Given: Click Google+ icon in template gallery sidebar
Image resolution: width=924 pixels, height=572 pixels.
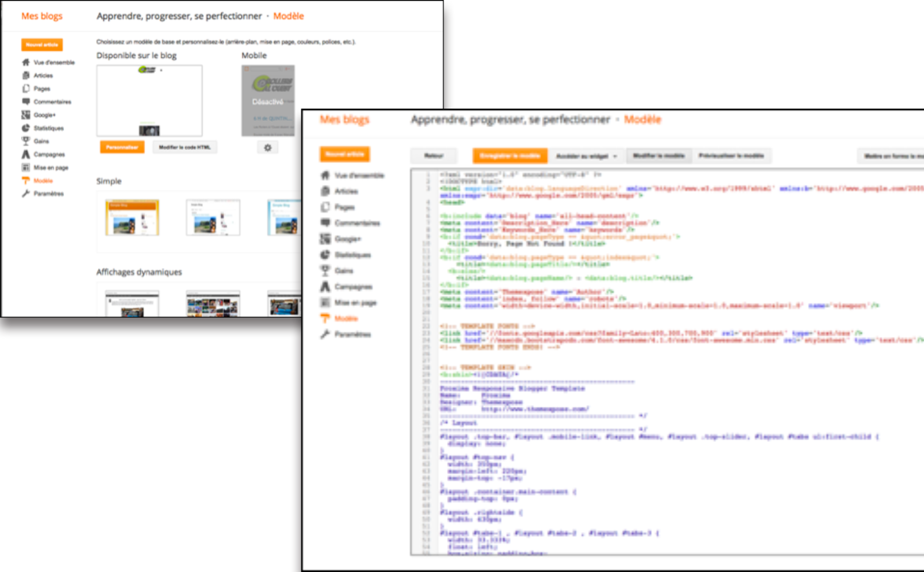Looking at the screenshot, I should point(26,115).
